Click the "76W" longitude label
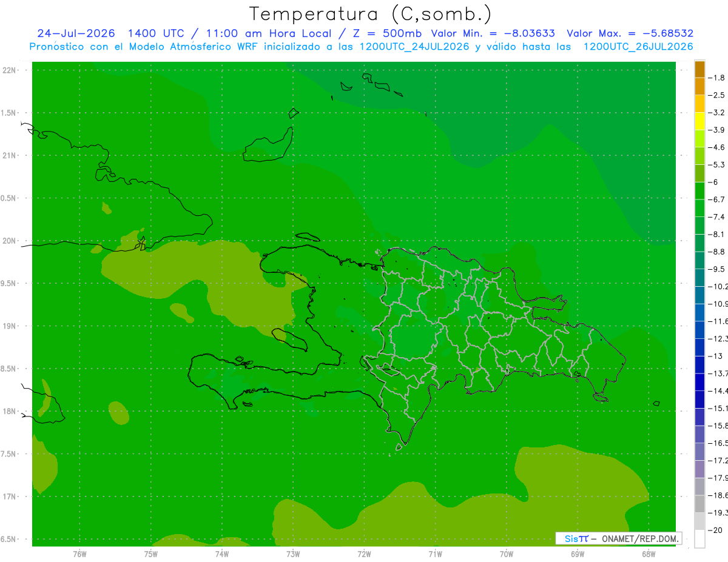The height and width of the screenshot is (562, 728). click(x=79, y=554)
